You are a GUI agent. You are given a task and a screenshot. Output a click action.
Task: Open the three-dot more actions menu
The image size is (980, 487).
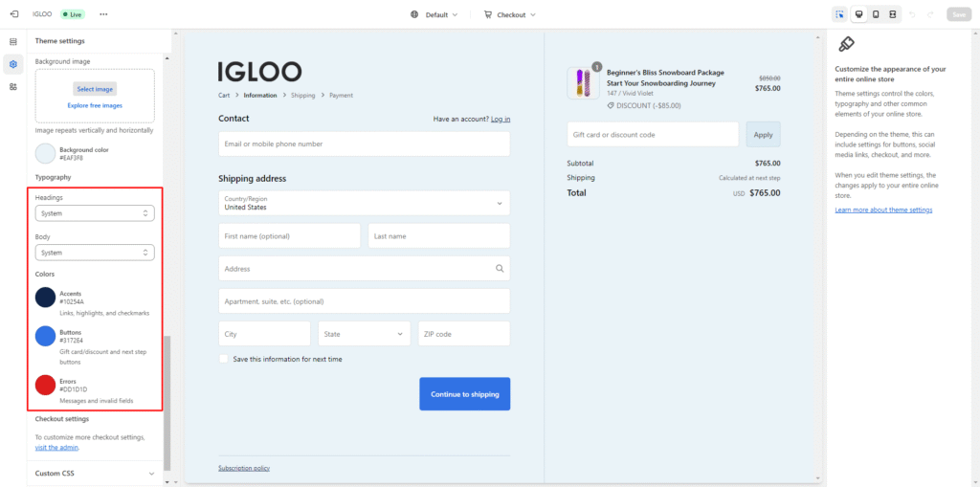tap(103, 14)
